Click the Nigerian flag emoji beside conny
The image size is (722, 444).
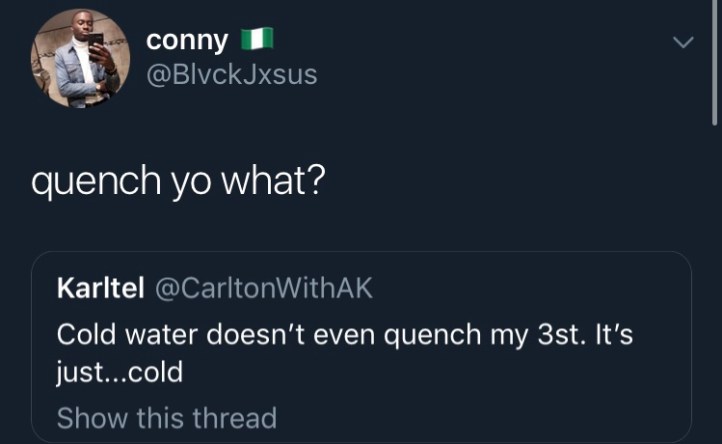257,40
